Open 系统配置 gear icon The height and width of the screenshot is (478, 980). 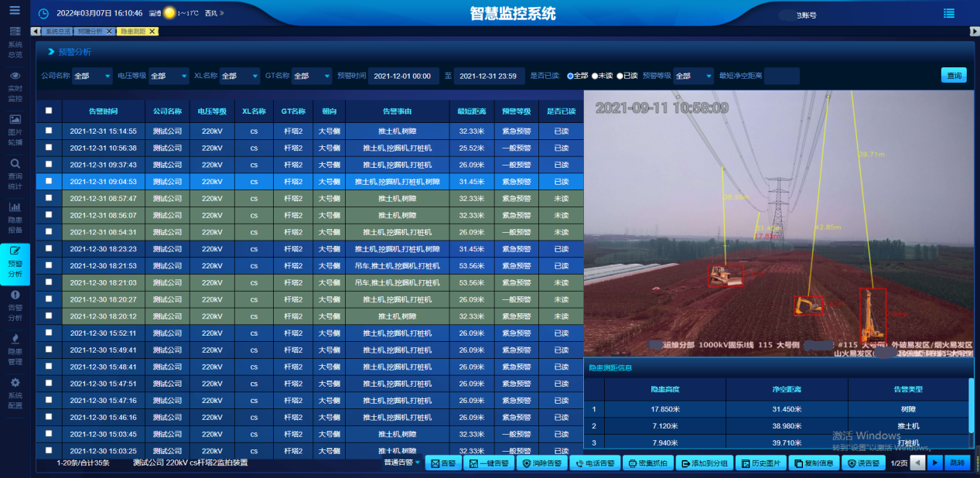[x=15, y=384]
